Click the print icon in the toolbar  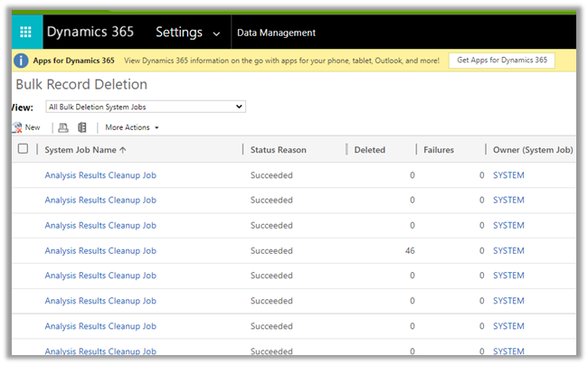point(62,128)
